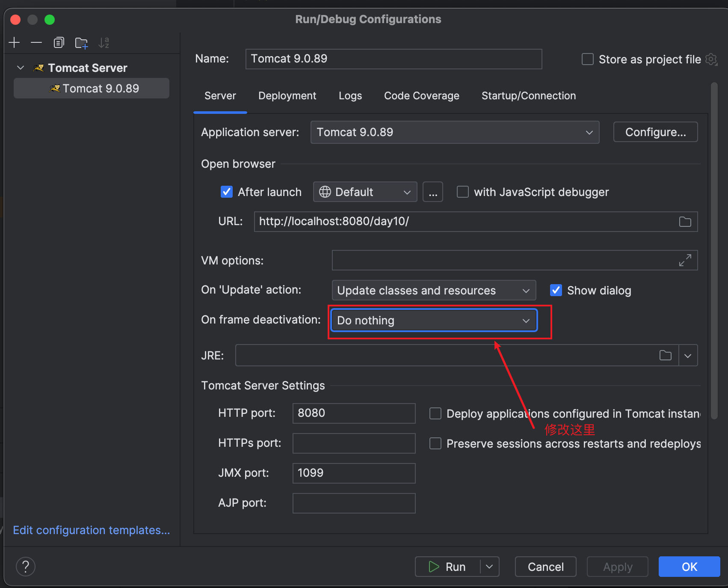Click the folder icon in the URL field
The height and width of the screenshot is (588, 728).
tap(685, 222)
